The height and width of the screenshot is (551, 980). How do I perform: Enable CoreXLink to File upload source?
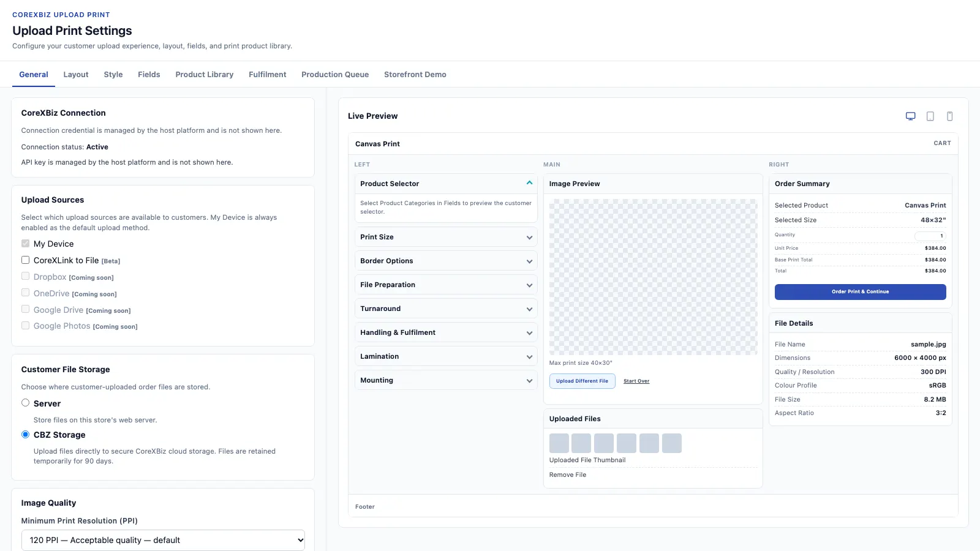(x=26, y=260)
